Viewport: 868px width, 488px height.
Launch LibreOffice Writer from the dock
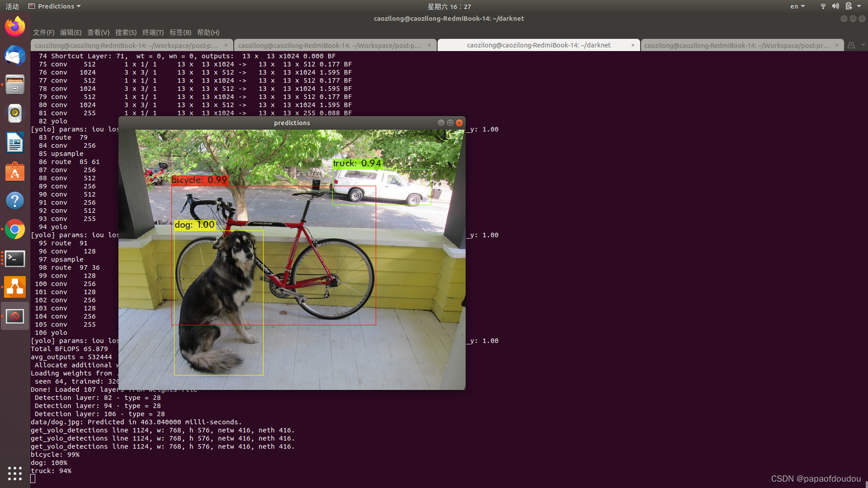click(15, 143)
